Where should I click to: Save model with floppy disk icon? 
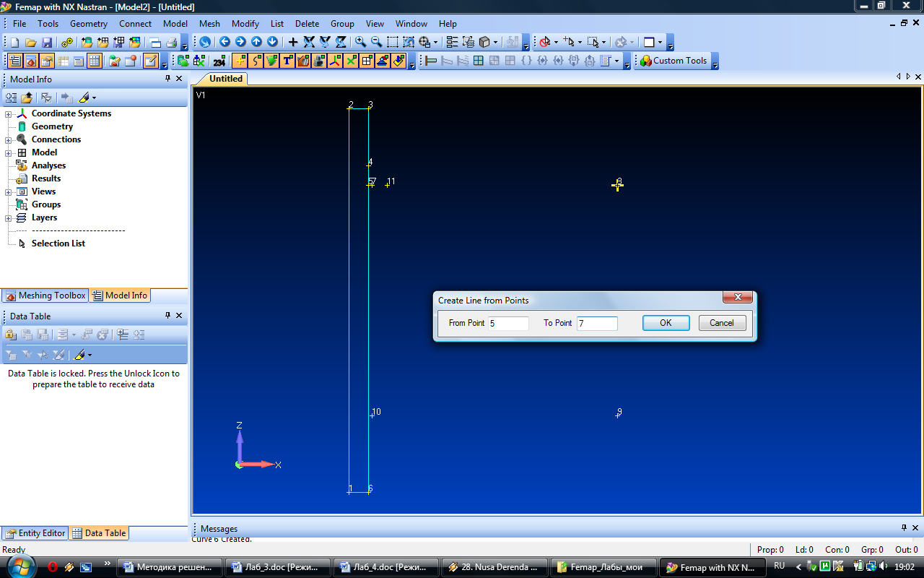[x=47, y=42]
